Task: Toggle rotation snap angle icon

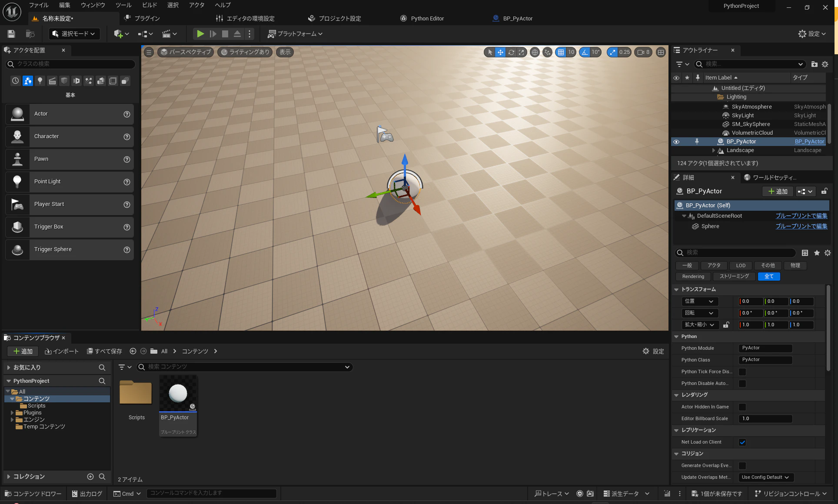Action: tap(585, 52)
